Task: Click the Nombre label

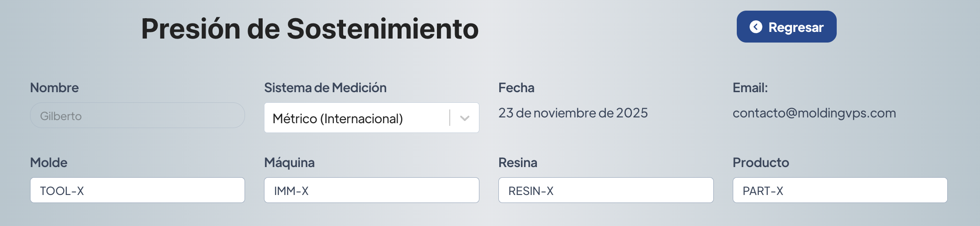Action: pos(54,88)
